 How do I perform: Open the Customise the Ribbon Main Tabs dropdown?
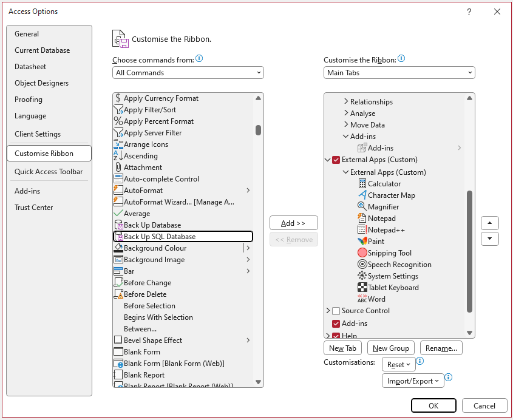coord(399,73)
